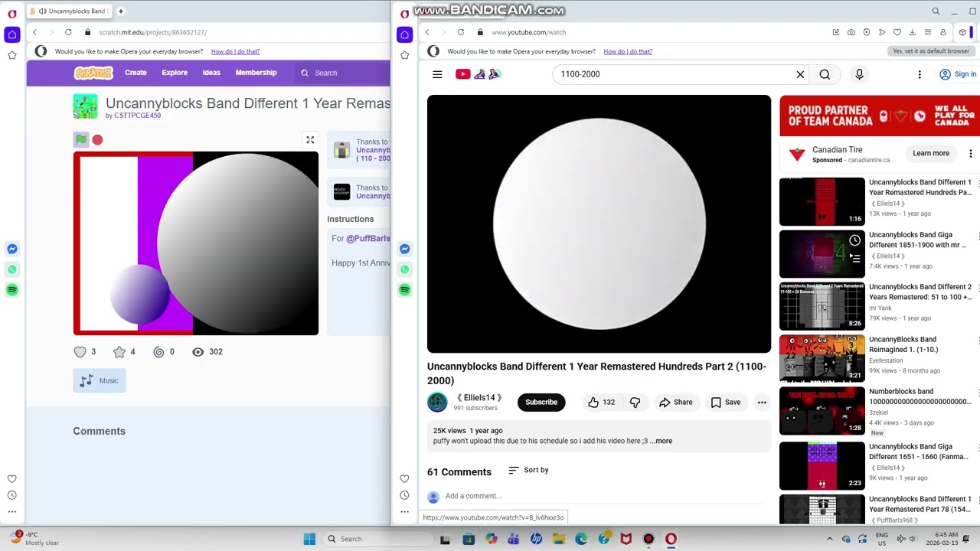
Task: Open the @PuffBarls mention in Instructions
Action: [x=368, y=239]
